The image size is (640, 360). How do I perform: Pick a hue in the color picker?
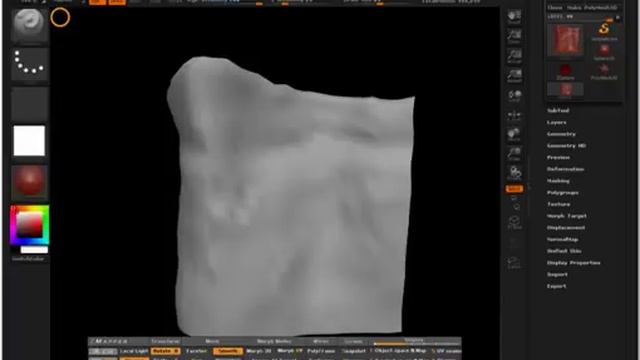(29, 224)
